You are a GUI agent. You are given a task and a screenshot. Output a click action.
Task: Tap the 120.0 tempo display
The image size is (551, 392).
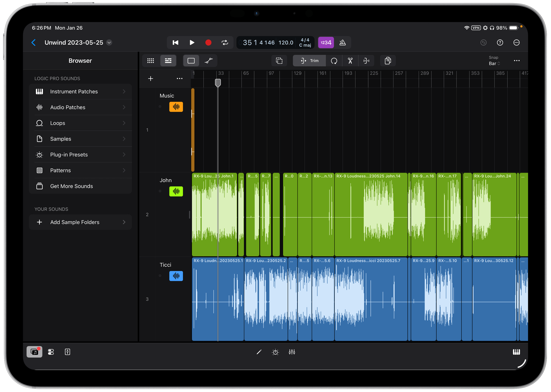click(x=286, y=42)
